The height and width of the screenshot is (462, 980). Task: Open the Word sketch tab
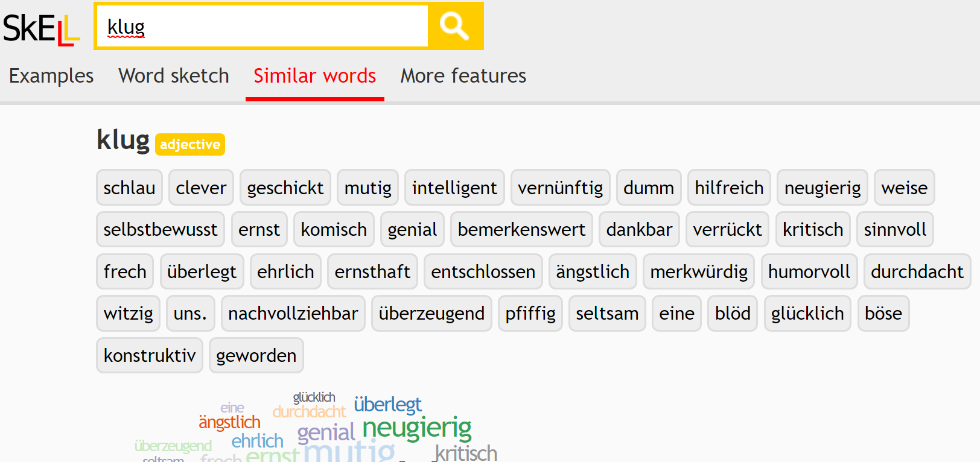tap(174, 76)
